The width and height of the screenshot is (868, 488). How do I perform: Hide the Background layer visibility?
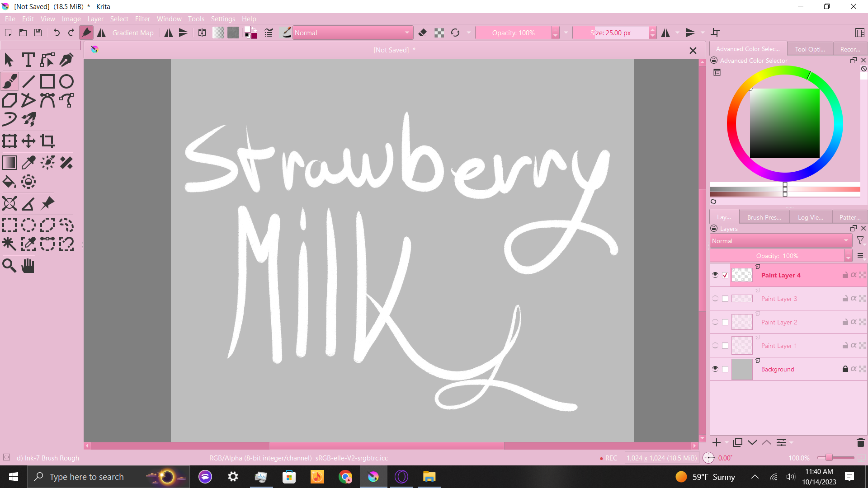click(x=715, y=369)
